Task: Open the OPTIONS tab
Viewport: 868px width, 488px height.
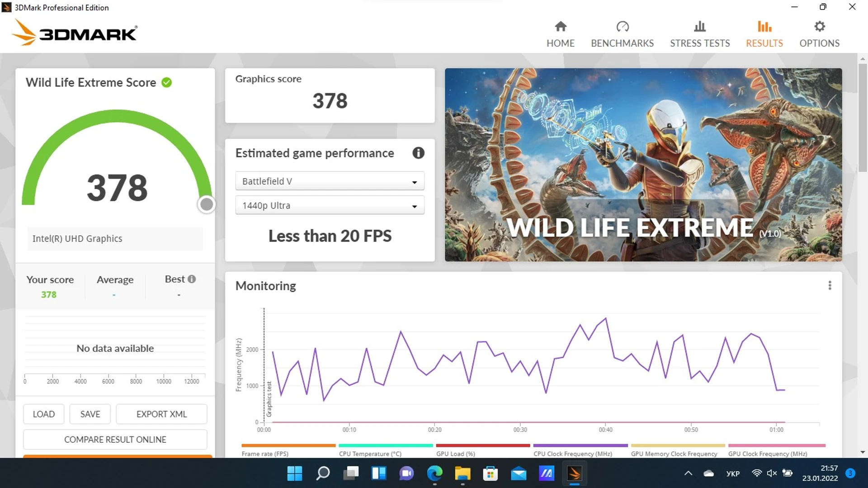Action: click(819, 34)
